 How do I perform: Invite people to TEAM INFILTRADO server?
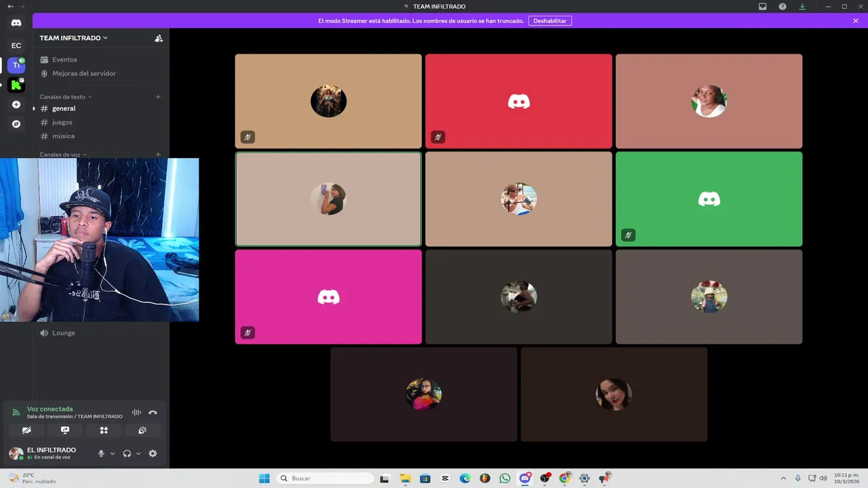[x=159, y=39]
